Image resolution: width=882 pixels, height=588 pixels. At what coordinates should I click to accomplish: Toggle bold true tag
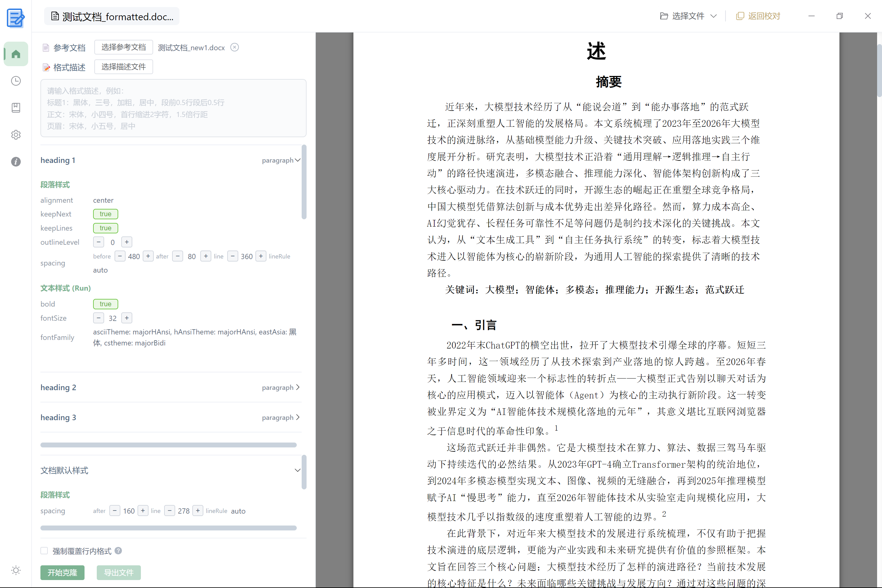point(105,304)
